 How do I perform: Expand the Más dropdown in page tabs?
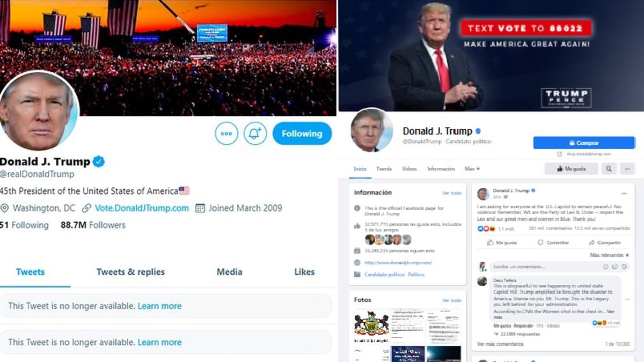[472, 168]
